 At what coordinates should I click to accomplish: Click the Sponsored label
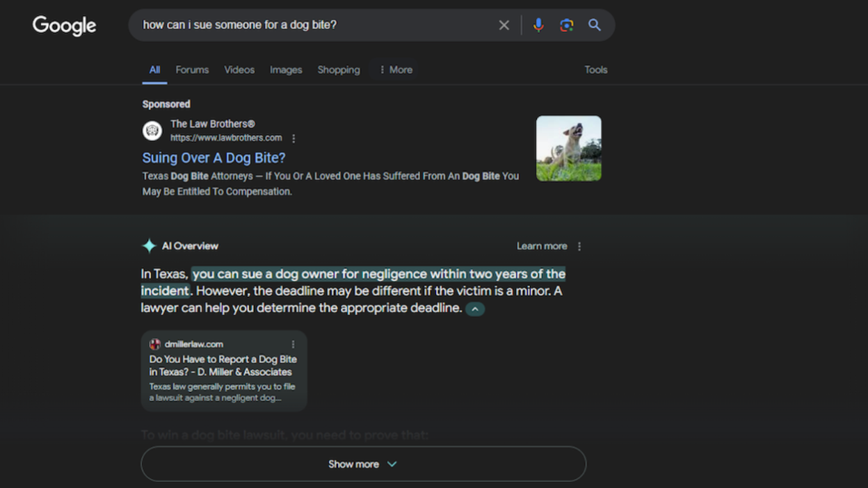(x=166, y=104)
